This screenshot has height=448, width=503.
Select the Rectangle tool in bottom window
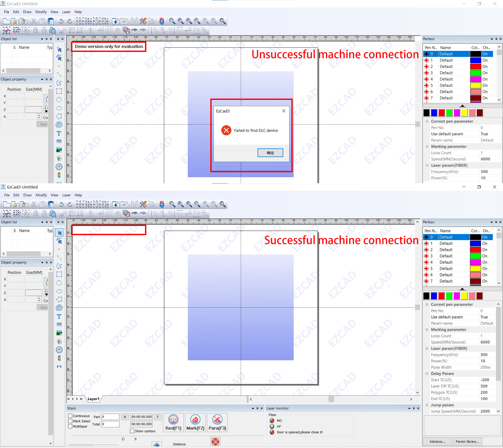(x=59, y=274)
